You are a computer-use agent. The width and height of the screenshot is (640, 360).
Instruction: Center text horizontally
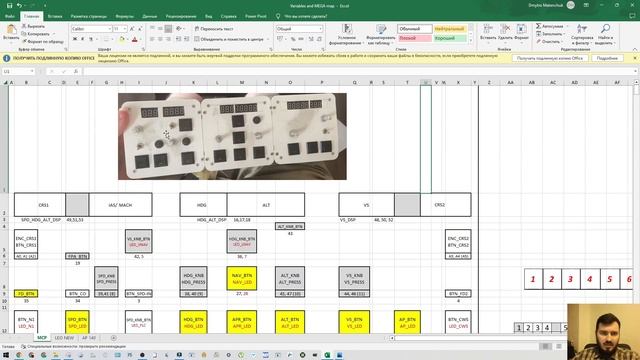160,39
